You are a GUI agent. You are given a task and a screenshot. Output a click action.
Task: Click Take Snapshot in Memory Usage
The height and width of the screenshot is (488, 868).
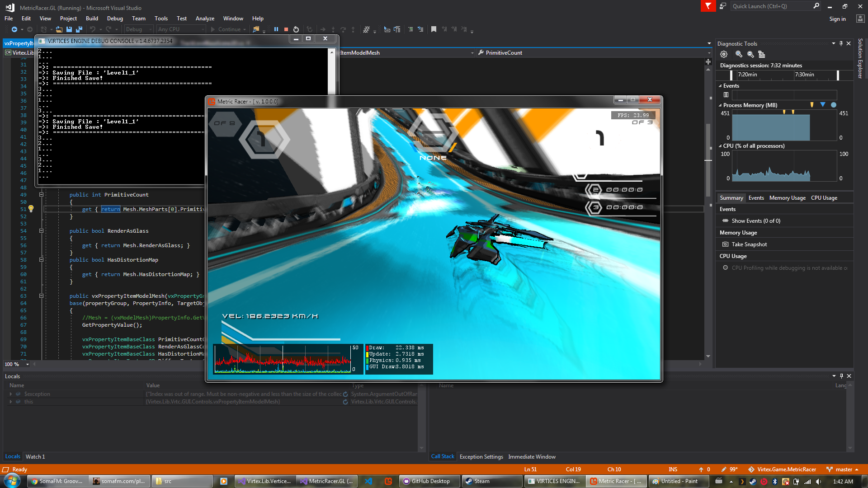(749, 244)
